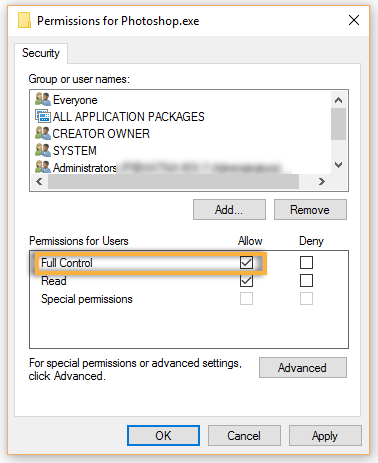
Task: Toggle Allow checkbox for Full Control
Action: click(246, 263)
